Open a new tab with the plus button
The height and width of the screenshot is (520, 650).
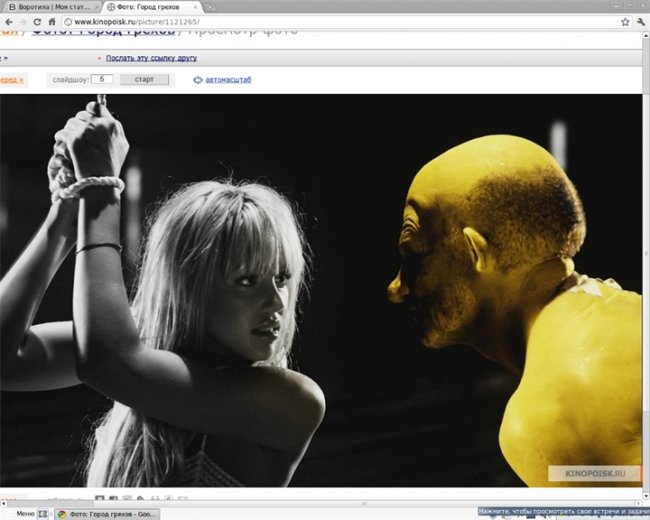point(210,7)
